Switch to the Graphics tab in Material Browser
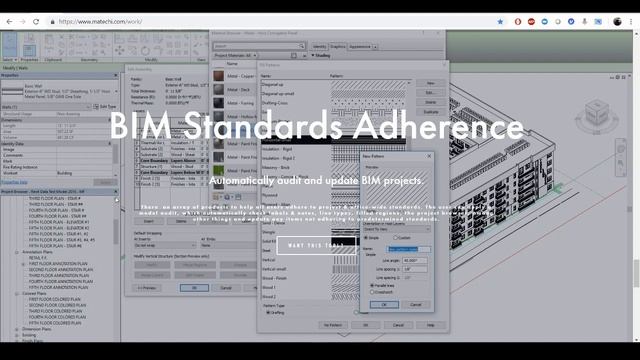 click(x=338, y=47)
